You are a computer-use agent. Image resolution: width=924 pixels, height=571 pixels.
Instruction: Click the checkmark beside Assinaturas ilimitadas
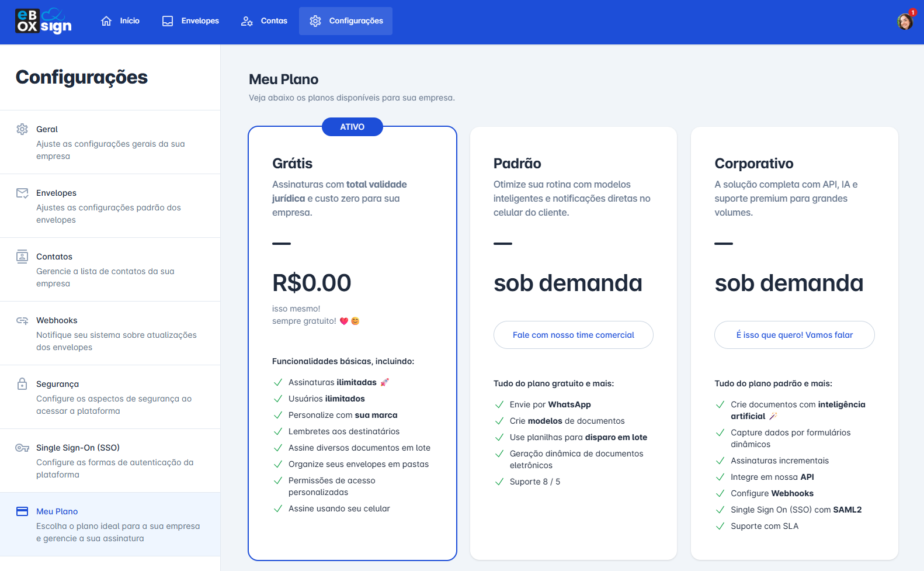278,382
